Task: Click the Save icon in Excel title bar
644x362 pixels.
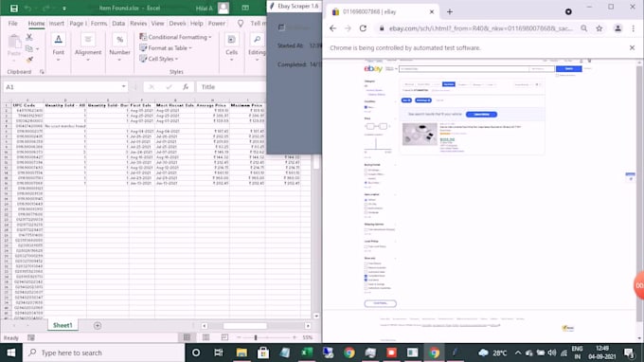Action: pos(13,9)
